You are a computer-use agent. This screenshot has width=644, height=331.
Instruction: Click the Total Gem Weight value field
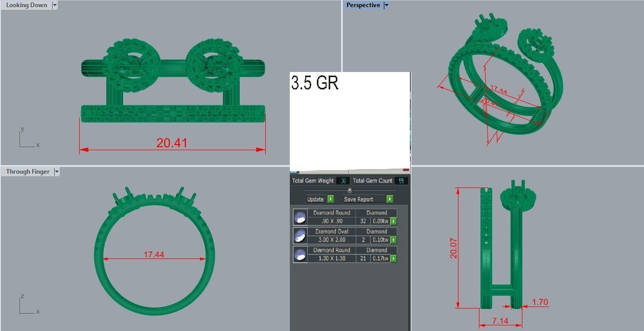[x=342, y=181]
